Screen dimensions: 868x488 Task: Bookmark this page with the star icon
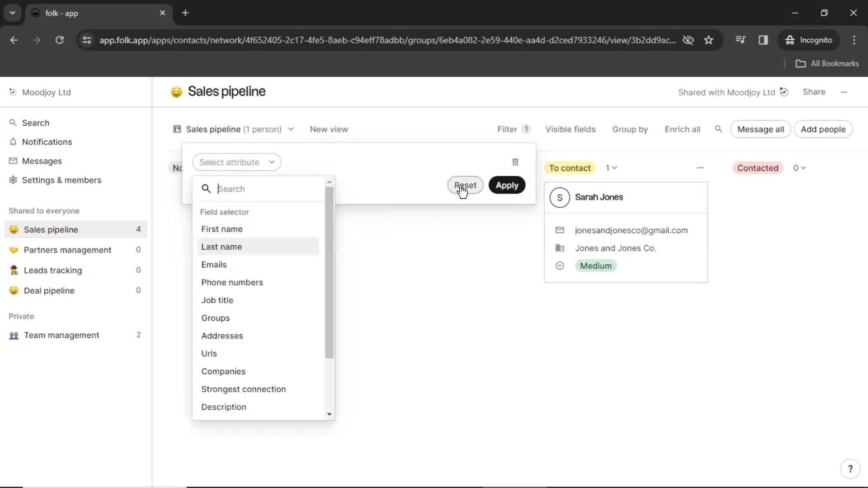click(708, 40)
